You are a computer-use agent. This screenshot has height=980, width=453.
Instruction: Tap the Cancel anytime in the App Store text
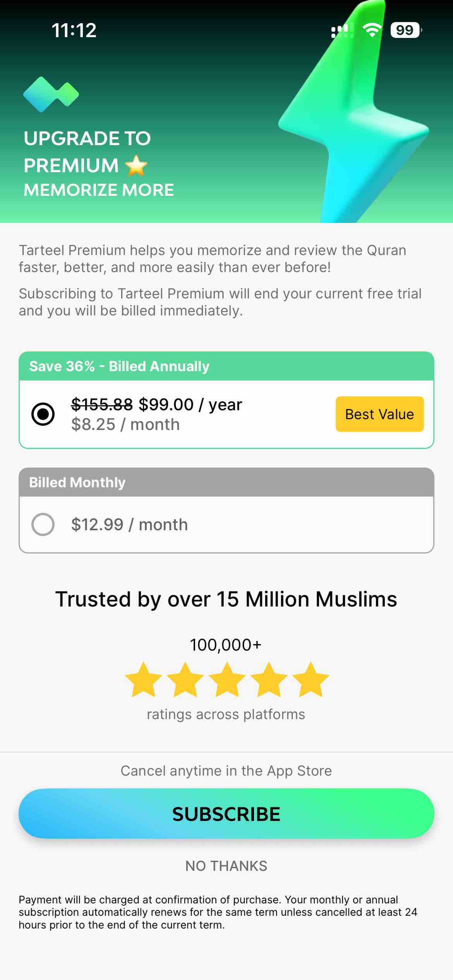(x=226, y=771)
